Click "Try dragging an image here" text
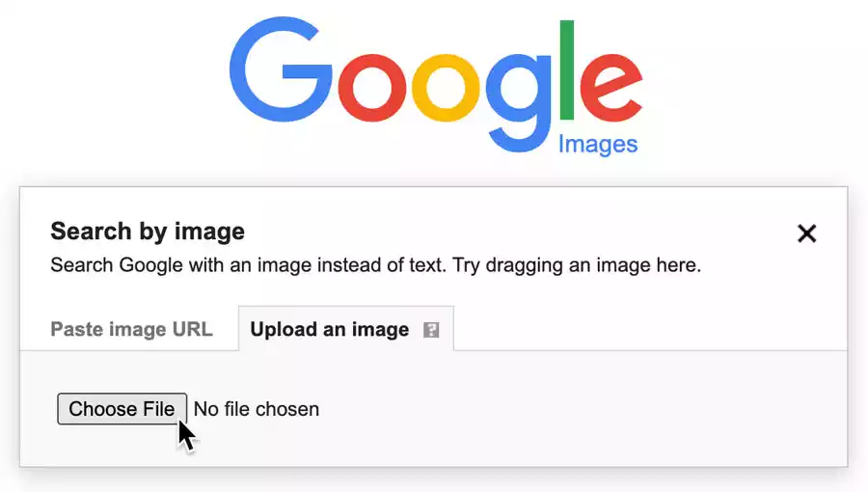Screen dimensions: 868x492 point(575,264)
